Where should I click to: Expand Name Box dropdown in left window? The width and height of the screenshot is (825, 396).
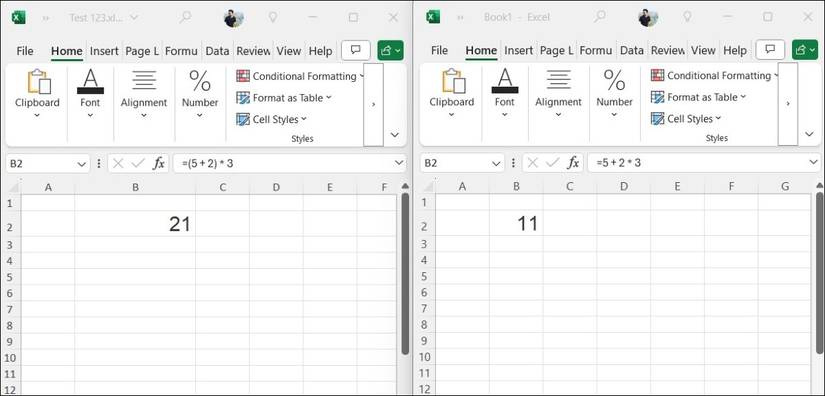(82, 164)
